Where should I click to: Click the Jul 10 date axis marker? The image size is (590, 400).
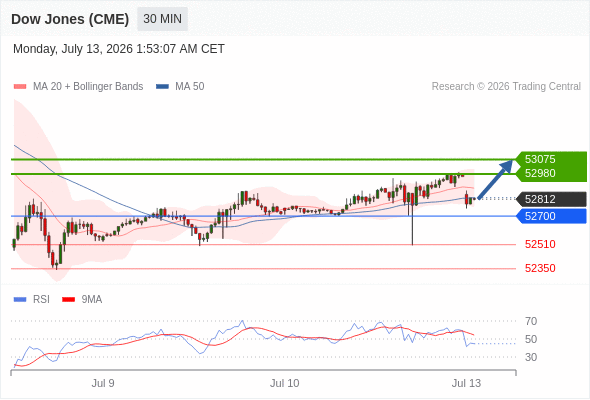pyautogui.click(x=284, y=383)
